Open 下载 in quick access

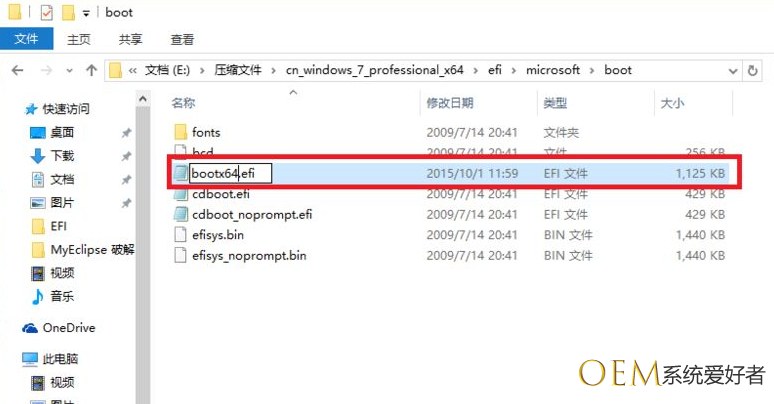[x=62, y=156]
